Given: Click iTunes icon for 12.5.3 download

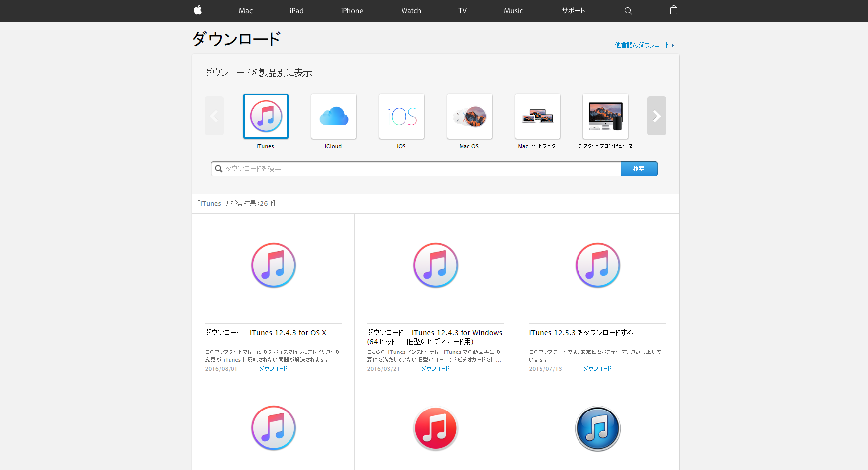Looking at the screenshot, I should (598, 265).
